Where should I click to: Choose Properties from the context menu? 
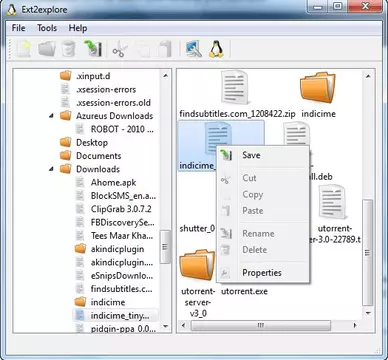point(263,273)
